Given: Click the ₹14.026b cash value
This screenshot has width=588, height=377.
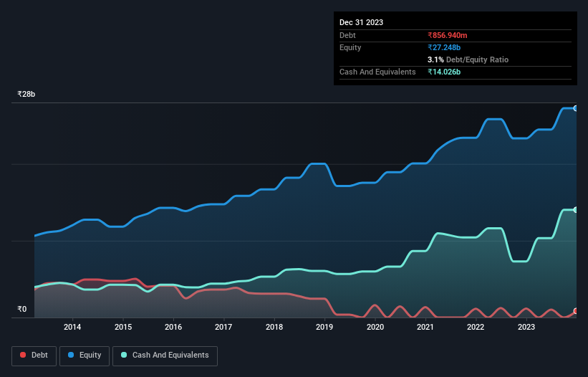Looking at the screenshot, I should (x=444, y=72).
